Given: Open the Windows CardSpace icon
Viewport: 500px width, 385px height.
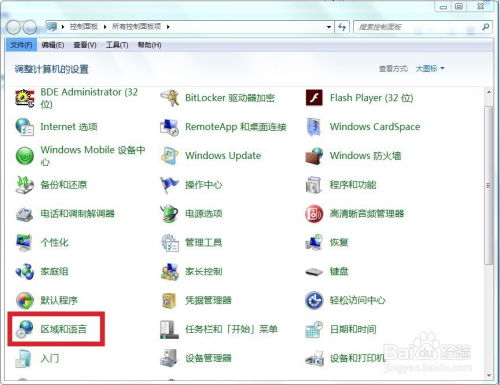Looking at the screenshot, I should coord(314,127).
